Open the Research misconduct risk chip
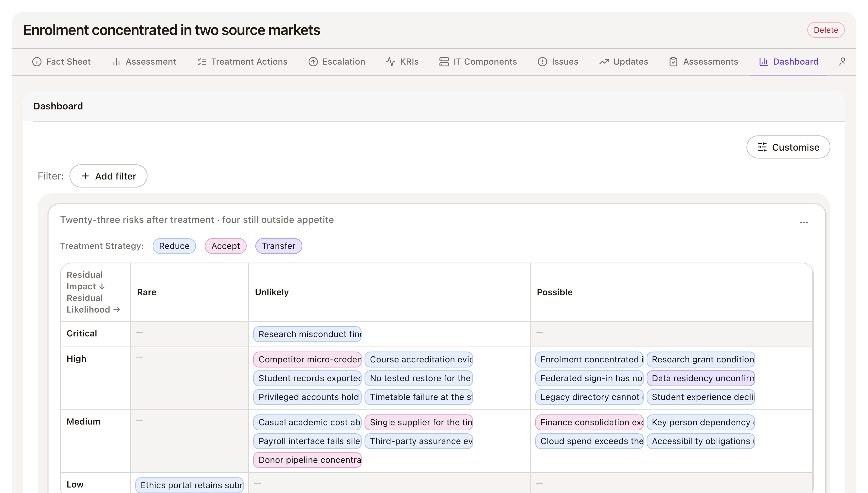This screenshot has width=868, height=493. tap(307, 334)
